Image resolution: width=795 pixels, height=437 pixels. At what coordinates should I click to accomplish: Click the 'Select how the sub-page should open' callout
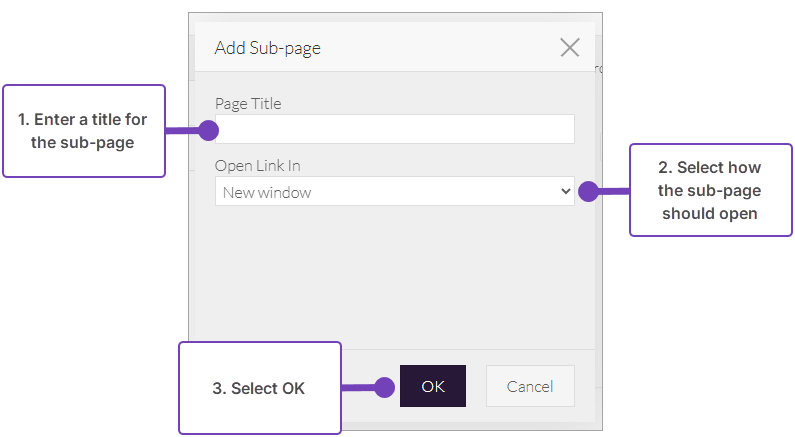click(709, 190)
